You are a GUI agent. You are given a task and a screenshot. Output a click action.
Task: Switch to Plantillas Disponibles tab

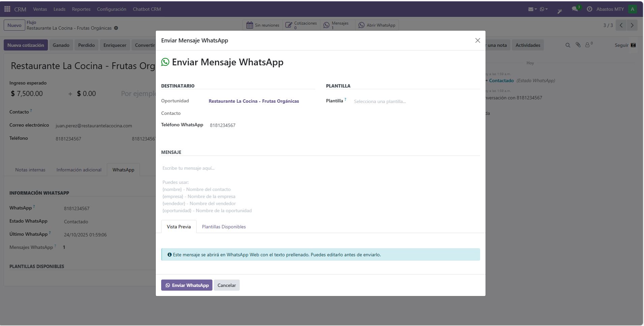[224, 227]
